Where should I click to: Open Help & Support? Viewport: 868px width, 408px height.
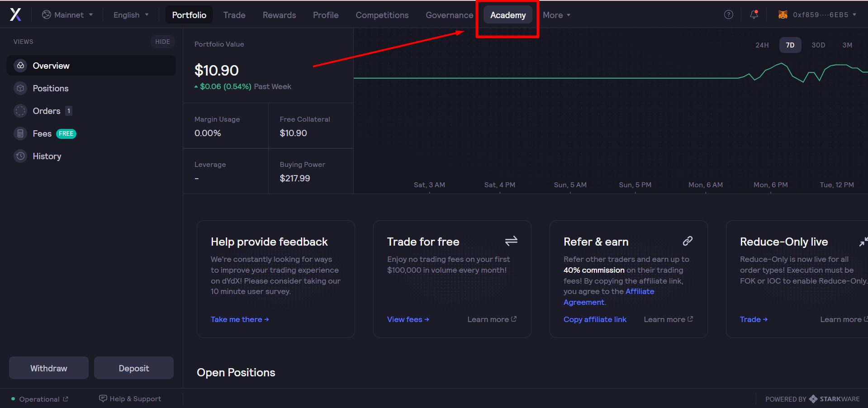(130, 399)
